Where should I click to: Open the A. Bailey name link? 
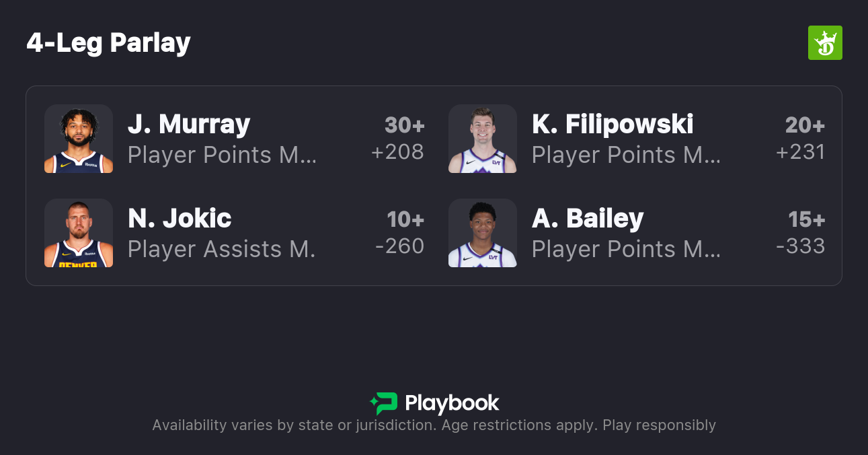588,219
